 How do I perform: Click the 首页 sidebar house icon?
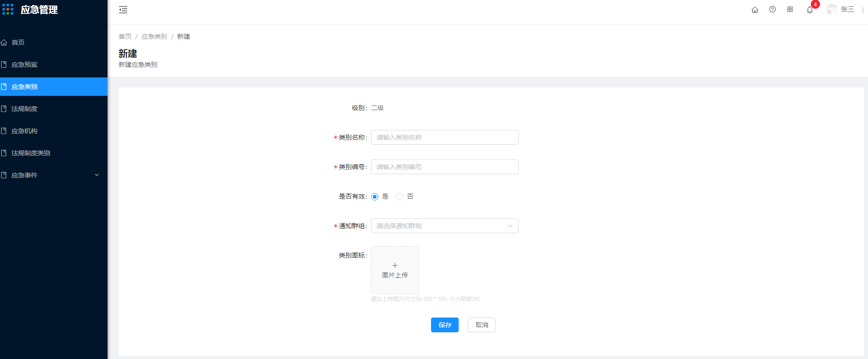4,42
